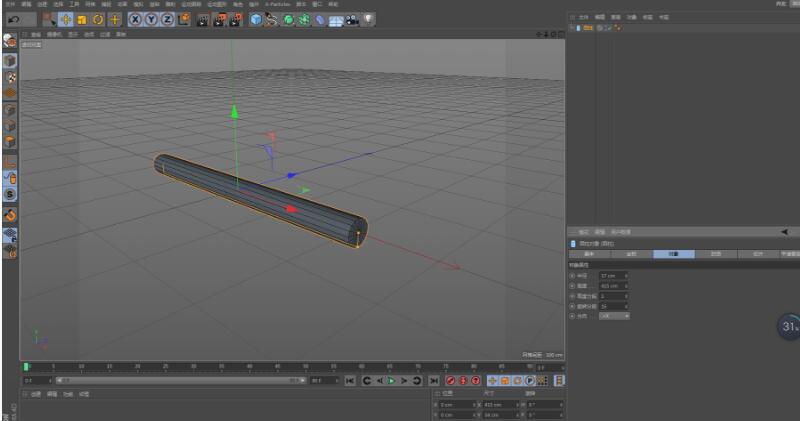The image size is (800, 421).
Task: Select the Move tool in the toolbar
Action: pyautogui.click(x=65, y=19)
